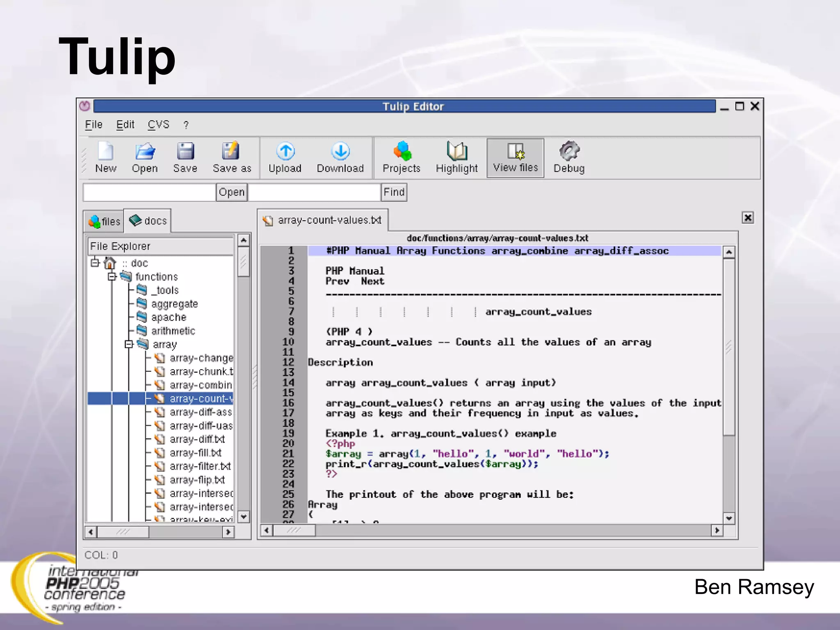
Task: Click the New file toolbar icon
Action: [105, 152]
